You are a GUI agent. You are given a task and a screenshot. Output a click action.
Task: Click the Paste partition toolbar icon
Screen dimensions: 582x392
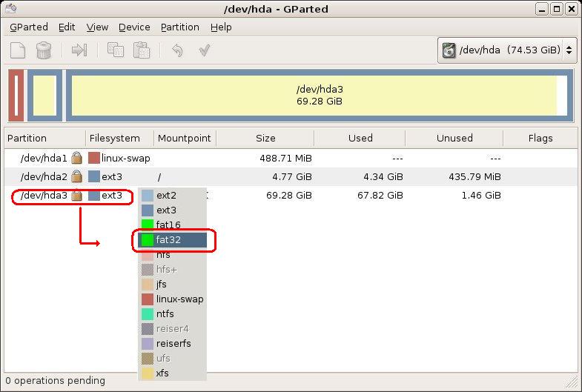(x=141, y=50)
